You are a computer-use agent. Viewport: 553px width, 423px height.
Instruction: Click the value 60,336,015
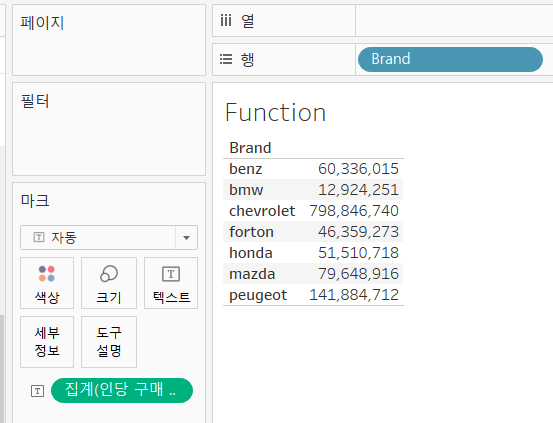(358, 169)
